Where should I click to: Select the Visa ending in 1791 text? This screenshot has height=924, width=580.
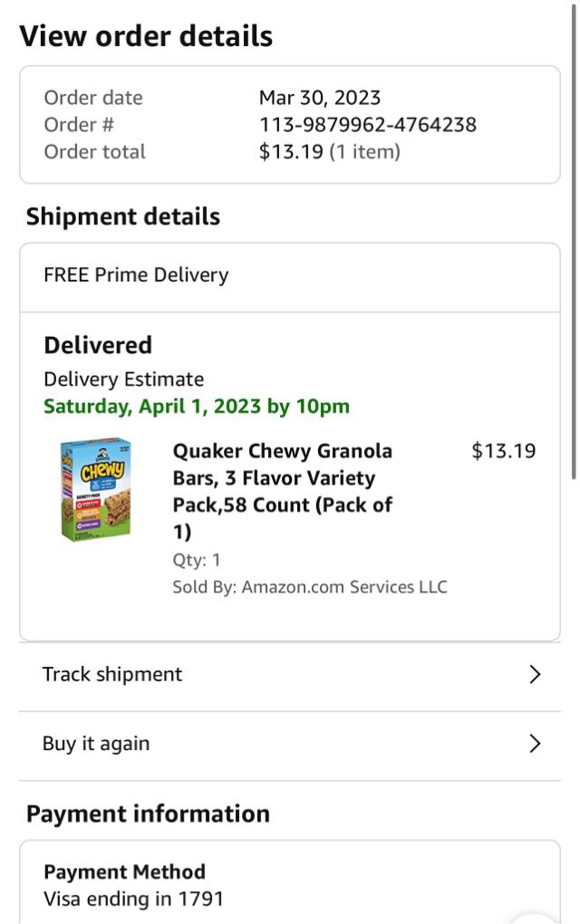point(133,900)
